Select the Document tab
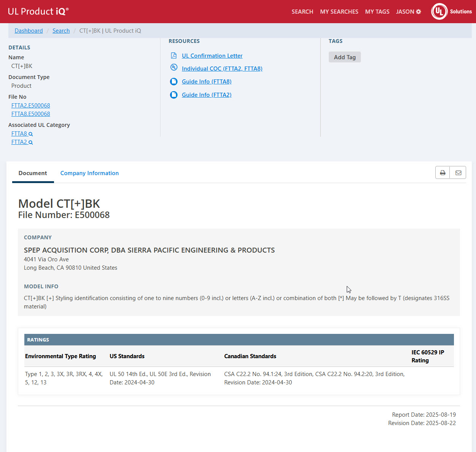The width and height of the screenshot is (476, 452). point(33,173)
